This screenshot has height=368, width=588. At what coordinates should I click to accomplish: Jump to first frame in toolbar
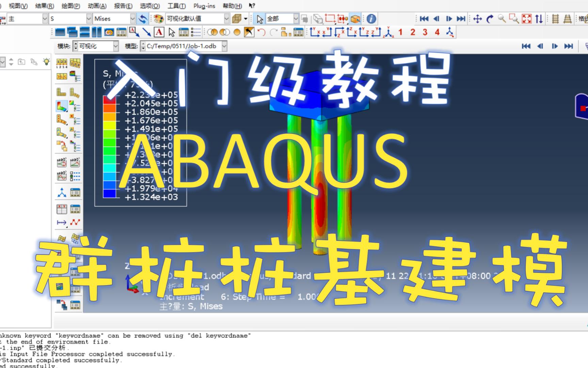(424, 19)
